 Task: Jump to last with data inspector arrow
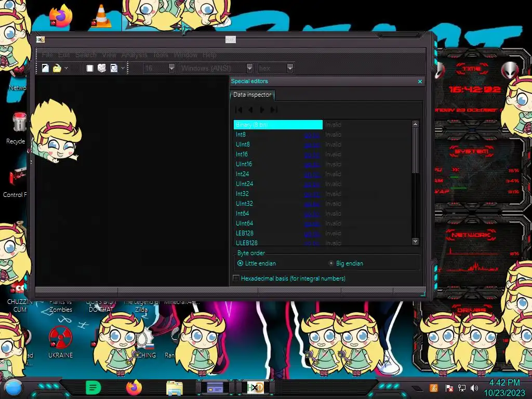[x=274, y=110]
